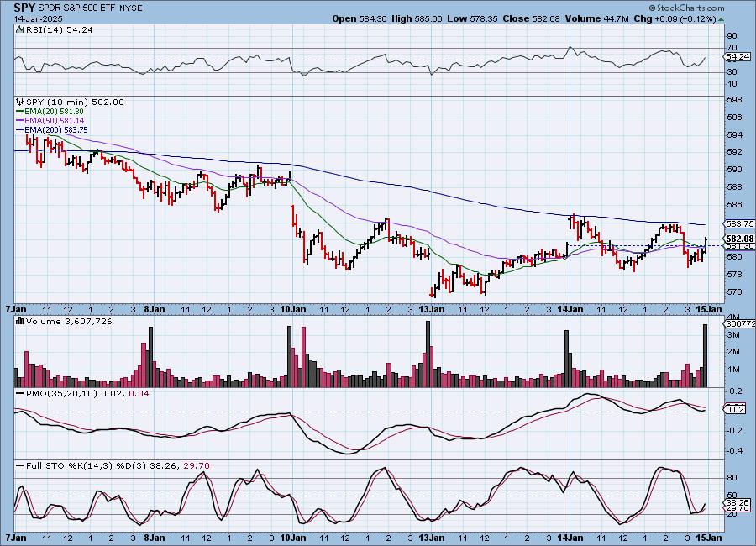
Task: Click the 38.26 stochastic value tag on axis
Action: 738,502
